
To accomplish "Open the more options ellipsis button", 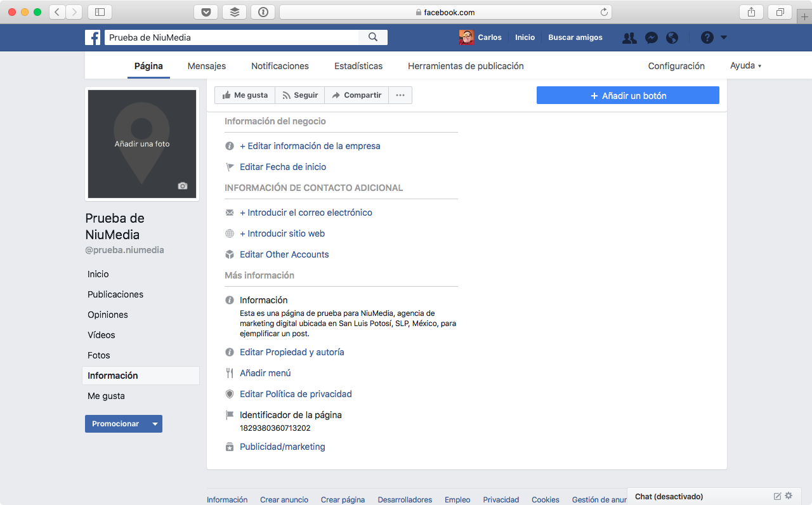I will [400, 95].
